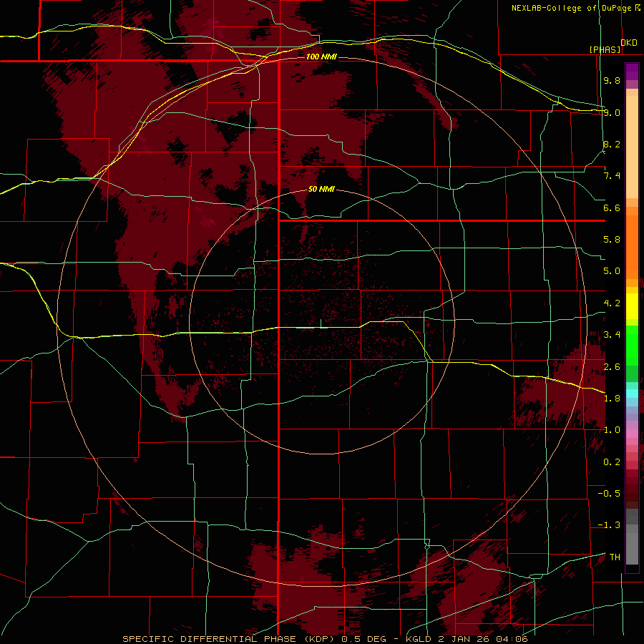Click the -1.3 scale value
Image resolution: width=644 pixels, height=644 pixels.
pyautogui.click(x=609, y=525)
